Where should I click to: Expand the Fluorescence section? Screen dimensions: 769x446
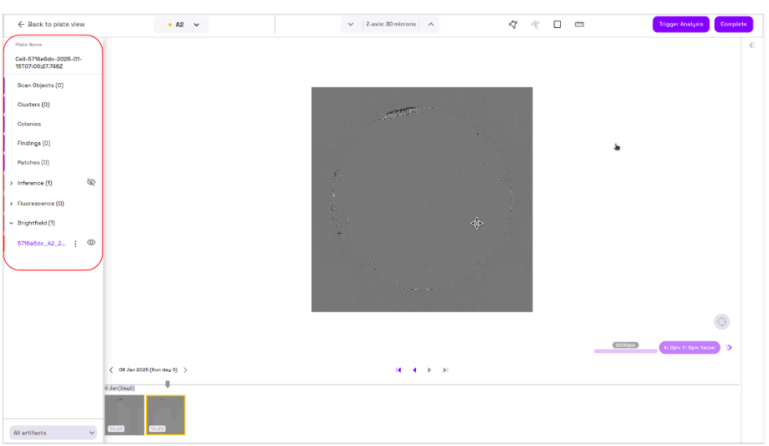[11, 203]
